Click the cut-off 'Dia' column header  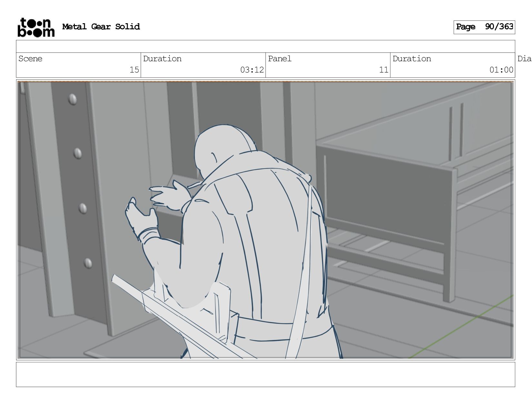pos(524,59)
